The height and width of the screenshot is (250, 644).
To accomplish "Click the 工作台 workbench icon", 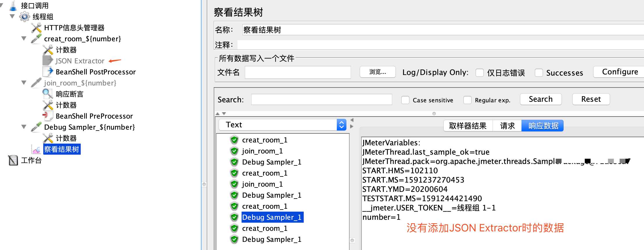I will point(13,160).
